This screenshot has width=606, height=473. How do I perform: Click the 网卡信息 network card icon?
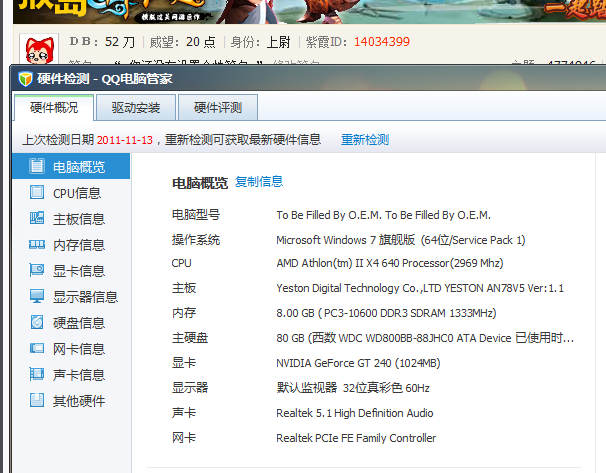[37, 348]
